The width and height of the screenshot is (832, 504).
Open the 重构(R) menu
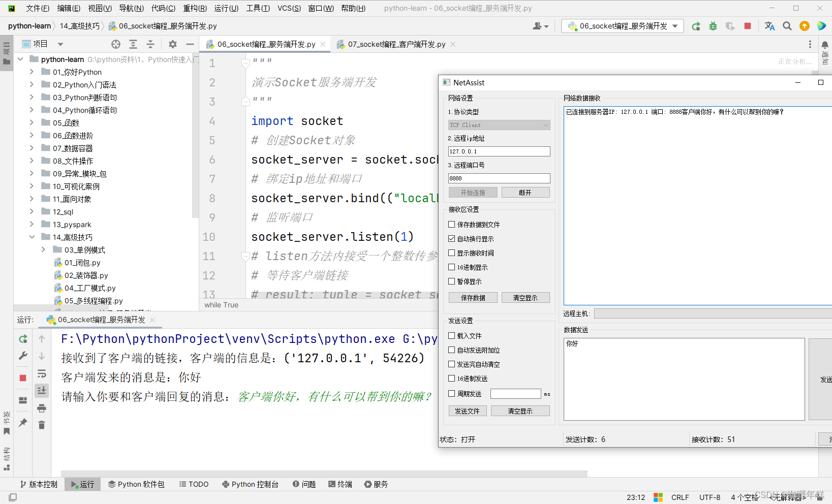195,8
